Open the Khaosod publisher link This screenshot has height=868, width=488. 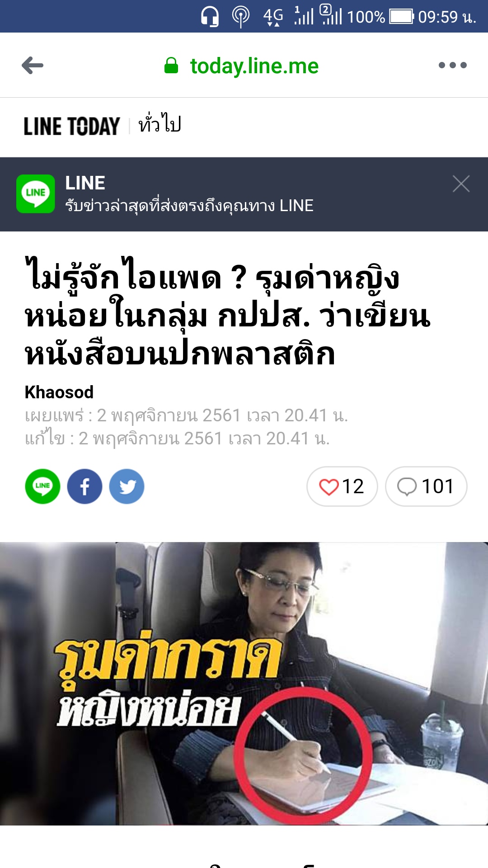pyautogui.click(x=59, y=392)
